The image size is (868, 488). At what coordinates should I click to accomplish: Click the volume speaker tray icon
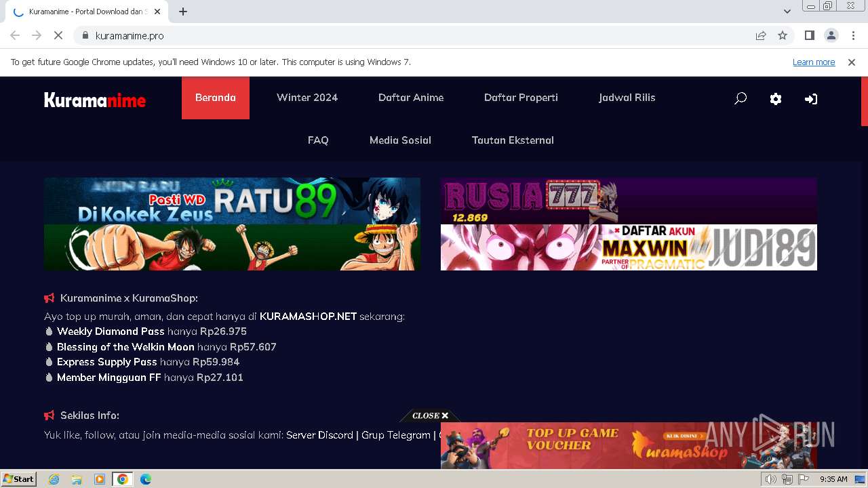[771, 479]
